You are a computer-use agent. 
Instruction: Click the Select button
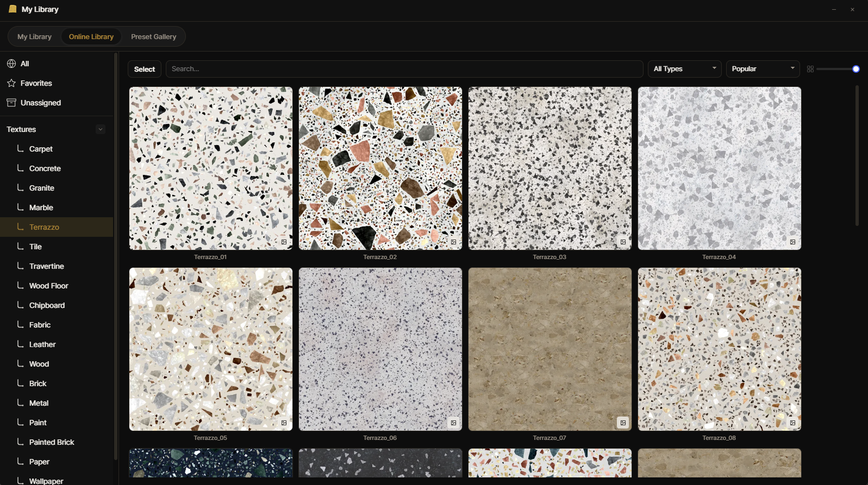click(145, 69)
